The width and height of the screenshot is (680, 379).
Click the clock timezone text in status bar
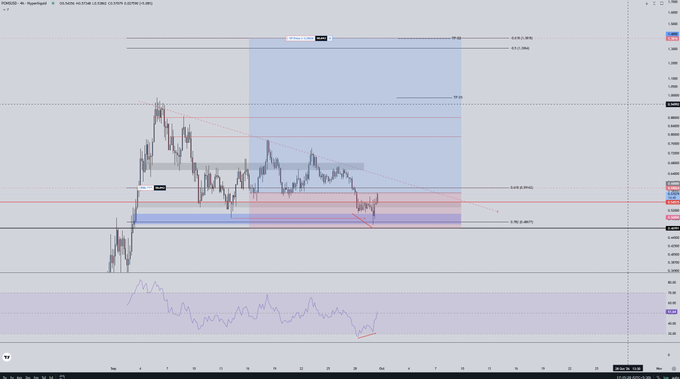click(x=634, y=377)
